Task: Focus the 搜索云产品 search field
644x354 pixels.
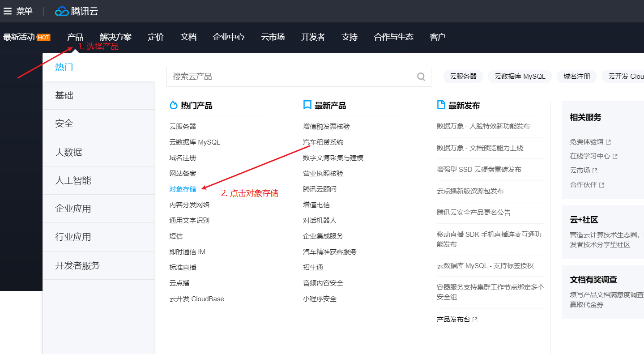Action: (x=299, y=77)
